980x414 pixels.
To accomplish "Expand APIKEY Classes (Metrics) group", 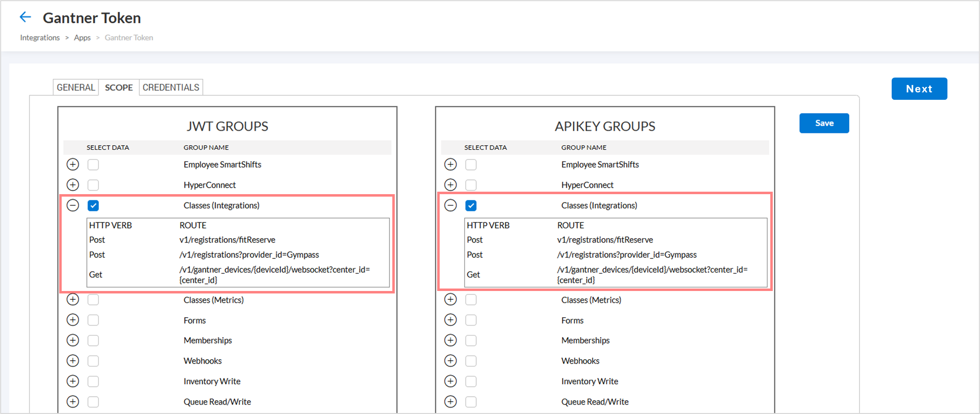I will tap(451, 299).
